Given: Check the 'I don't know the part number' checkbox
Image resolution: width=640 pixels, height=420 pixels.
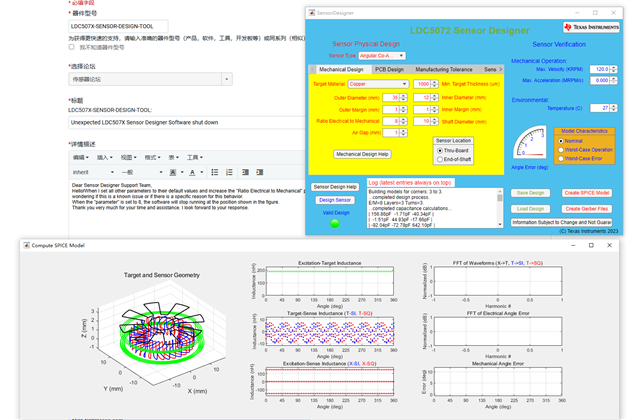Looking at the screenshot, I should coord(71,47).
